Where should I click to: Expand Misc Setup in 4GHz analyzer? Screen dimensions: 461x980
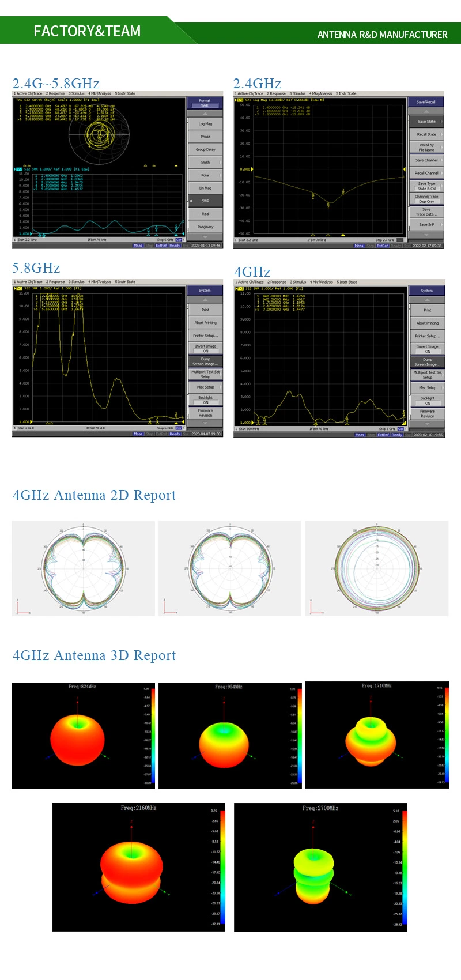427,387
